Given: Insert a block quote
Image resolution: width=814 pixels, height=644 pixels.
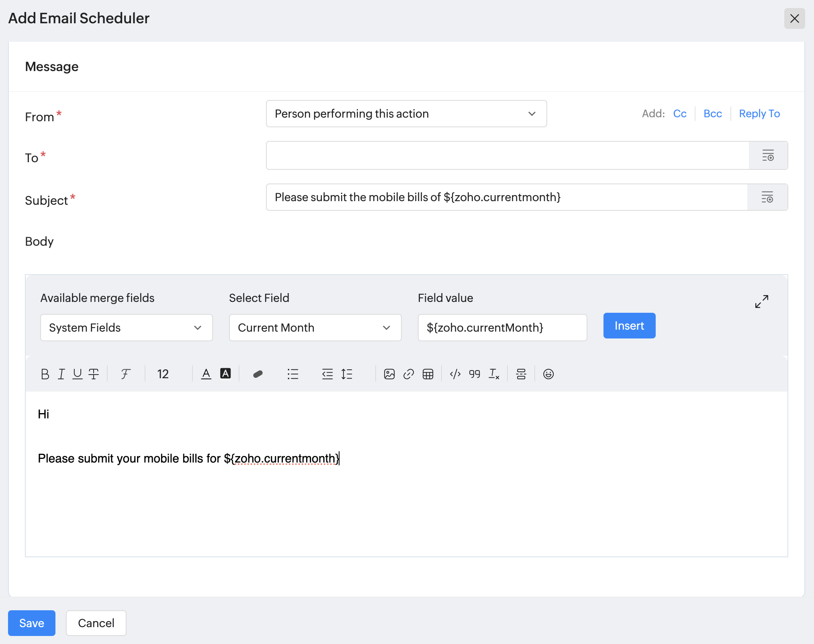Looking at the screenshot, I should point(474,374).
